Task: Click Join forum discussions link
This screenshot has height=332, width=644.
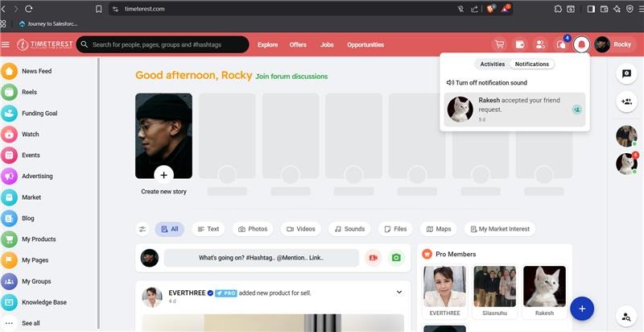Action: coord(291,77)
